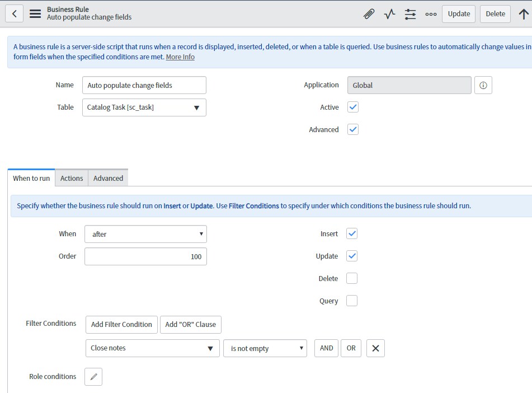Click the Application info icon
The image size is (532, 393).
[483, 85]
